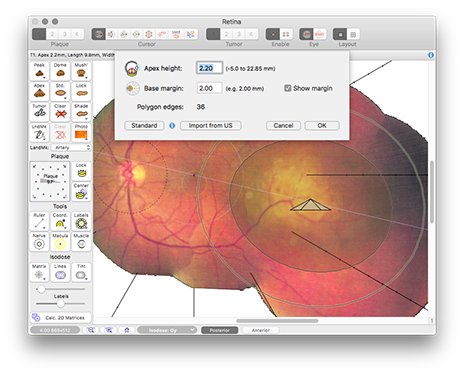Switch to the Left eye
The height and width of the screenshot is (375, 464).
(306, 34)
